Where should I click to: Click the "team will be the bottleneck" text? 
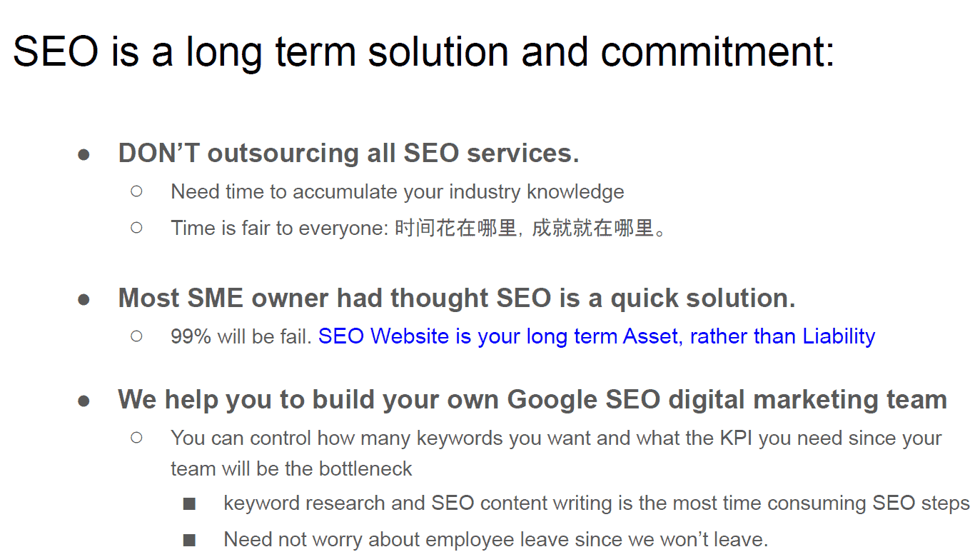click(x=291, y=469)
